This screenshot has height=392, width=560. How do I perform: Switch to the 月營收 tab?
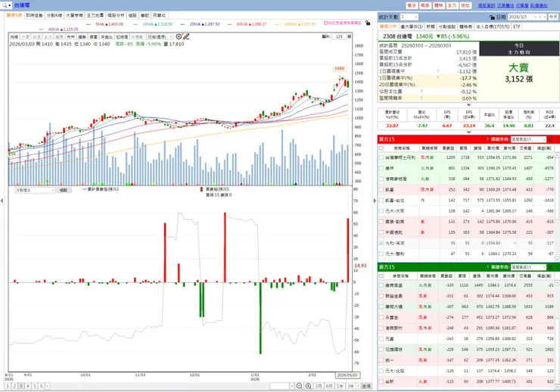click(159, 15)
